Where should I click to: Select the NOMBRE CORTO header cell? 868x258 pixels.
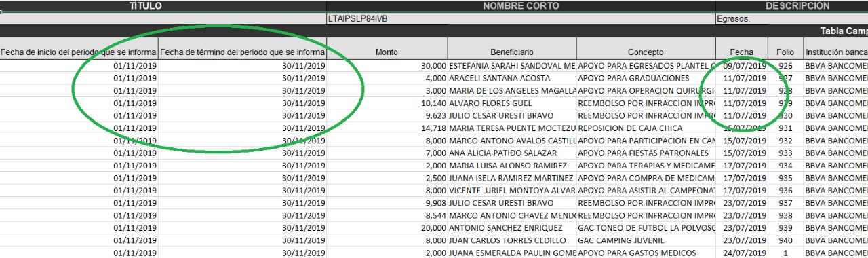521,5
